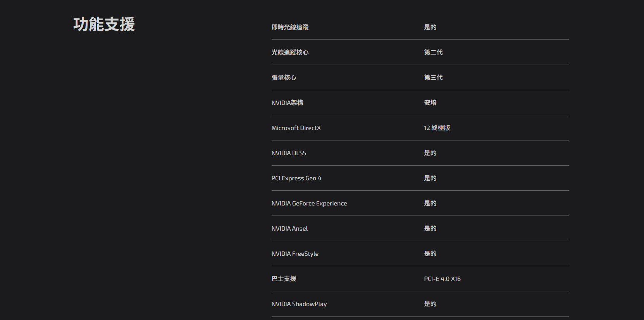Select the 光線追蹤核心 label

point(290,52)
